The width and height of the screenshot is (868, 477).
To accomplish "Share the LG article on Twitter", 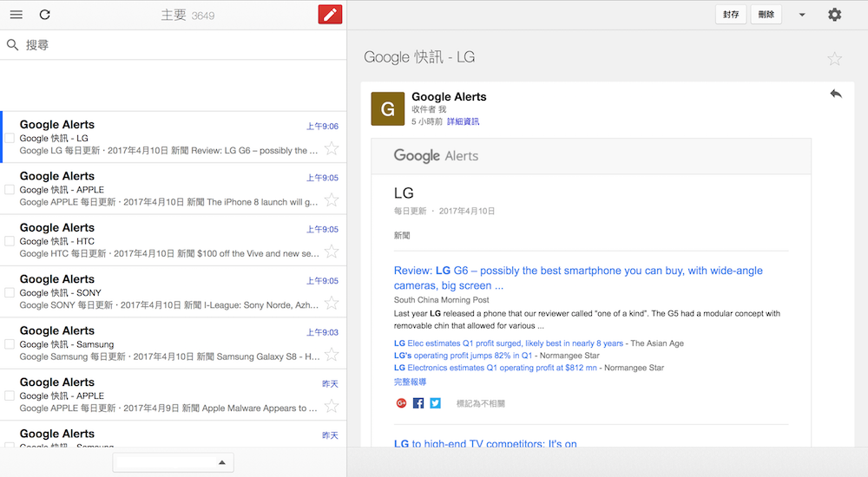I will coord(435,403).
